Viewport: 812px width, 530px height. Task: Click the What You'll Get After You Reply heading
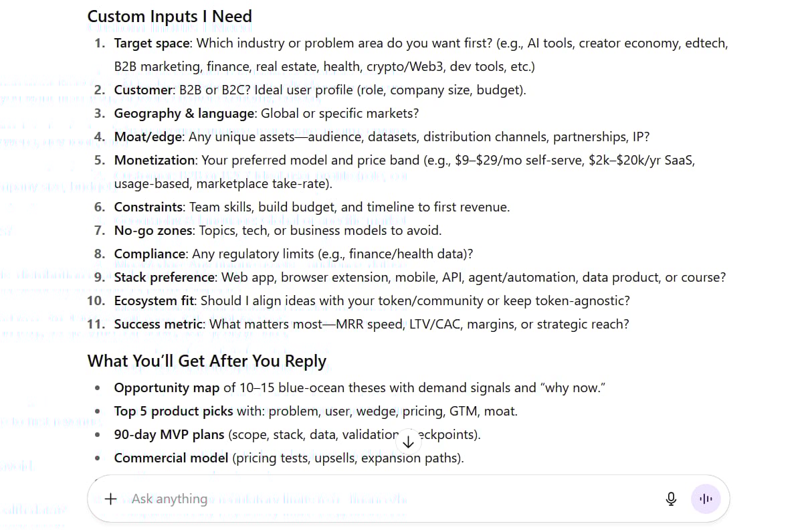point(207,361)
